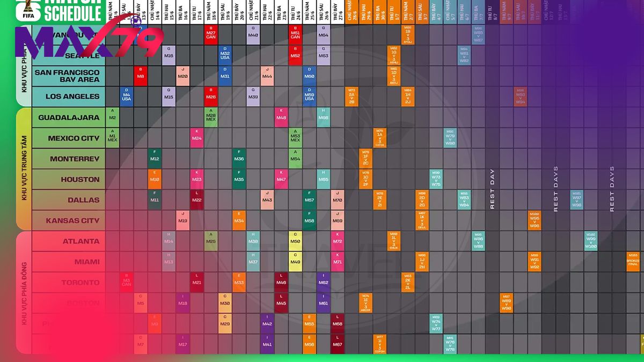Open the M103 Bronze Final cell
This screenshot has height=362, width=644.
[x=634, y=262]
